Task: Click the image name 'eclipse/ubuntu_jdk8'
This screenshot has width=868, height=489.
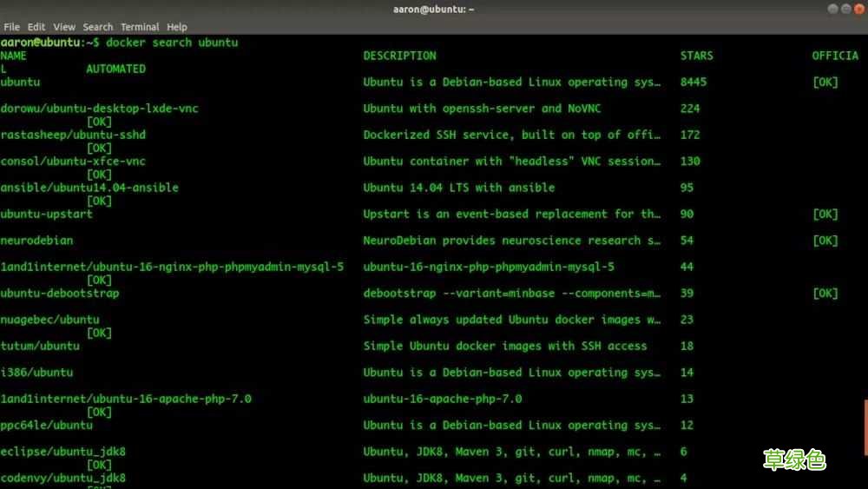Action: coord(63,452)
